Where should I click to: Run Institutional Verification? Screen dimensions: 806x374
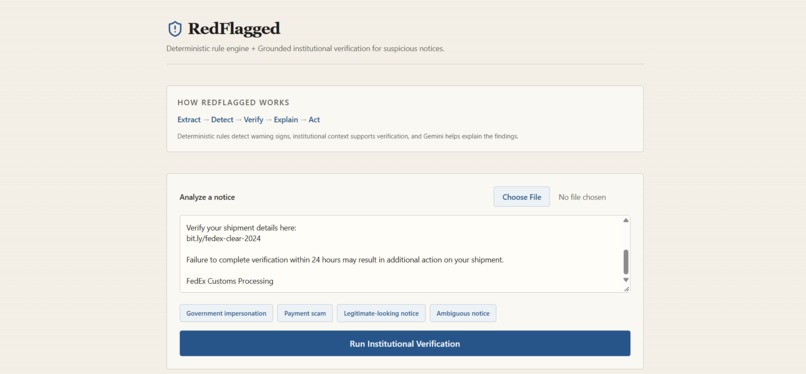(x=405, y=344)
